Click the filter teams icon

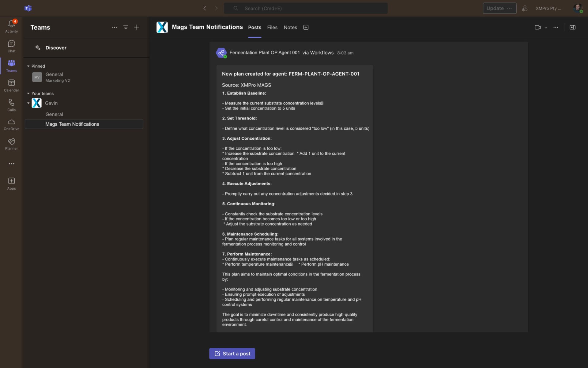(x=126, y=27)
